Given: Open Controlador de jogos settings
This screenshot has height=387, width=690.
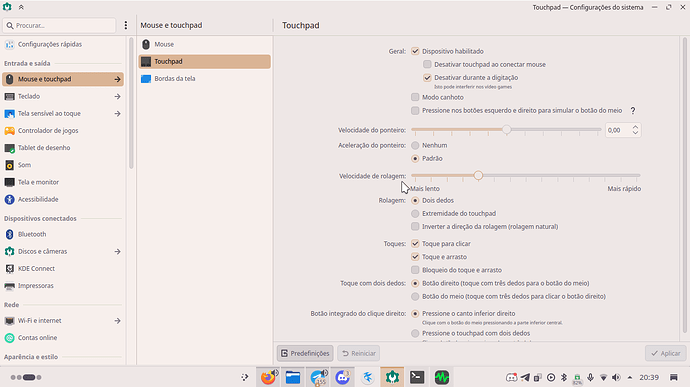Looking at the screenshot, I should pyautogui.click(x=63, y=131).
